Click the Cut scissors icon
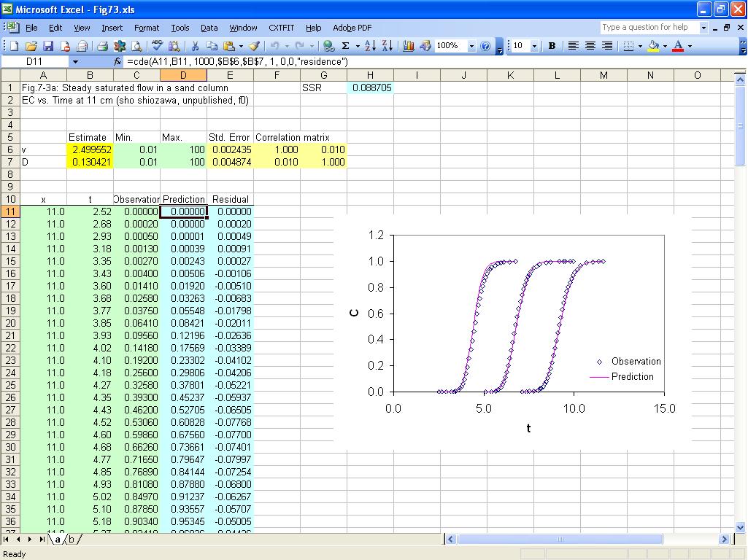 pos(196,46)
